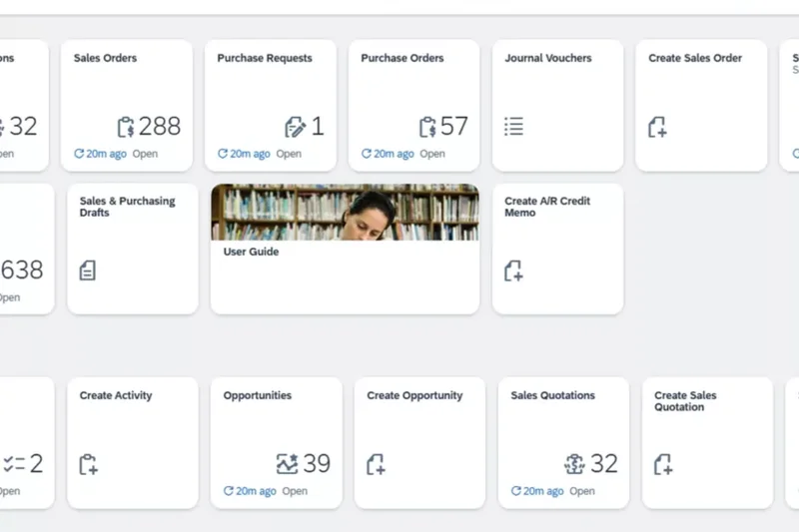Click the Opportunities chart icon
Image resolution: width=799 pixels, height=532 pixels.
click(288, 464)
